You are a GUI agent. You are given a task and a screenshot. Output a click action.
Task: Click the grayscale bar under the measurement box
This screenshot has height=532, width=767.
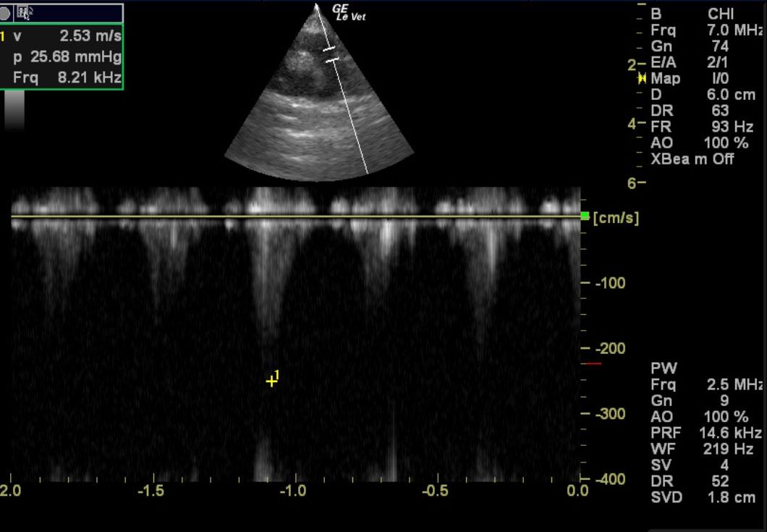(14, 109)
